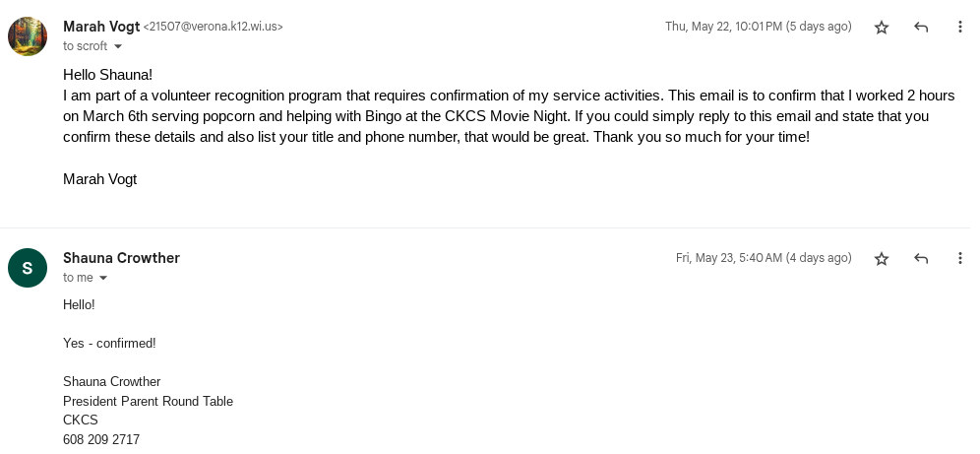Image resolution: width=980 pixels, height=454 pixels.
Task: Click the Fri, May 23 timestamp
Action: coord(763,258)
